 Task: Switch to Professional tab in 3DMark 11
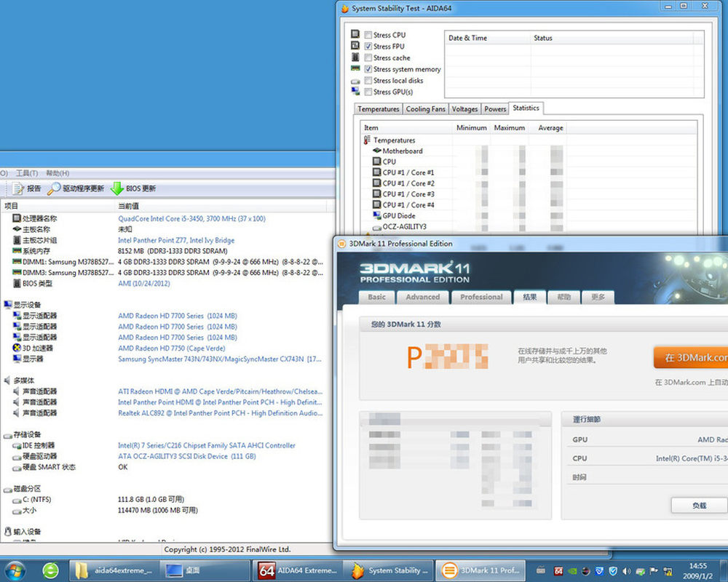[x=481, y=297]
